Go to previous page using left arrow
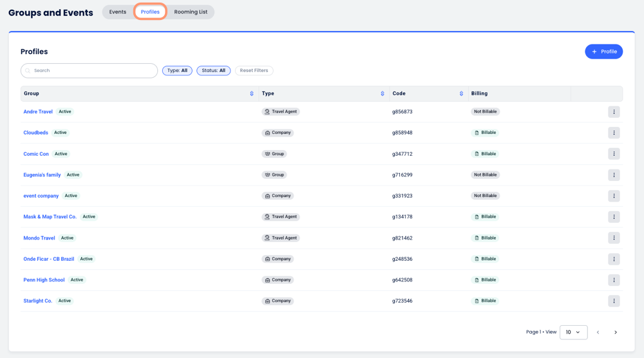Screen dimensions: 644x358 (598, 332)
